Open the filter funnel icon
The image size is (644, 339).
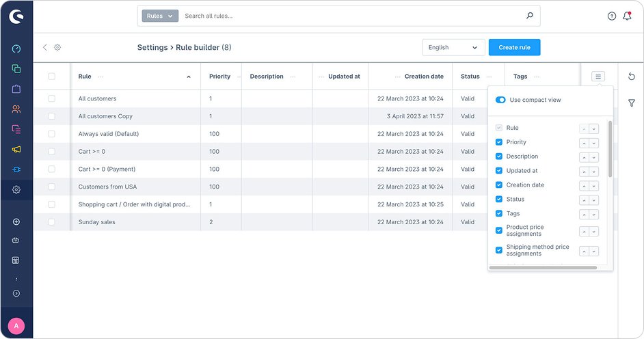click(631, 103)
